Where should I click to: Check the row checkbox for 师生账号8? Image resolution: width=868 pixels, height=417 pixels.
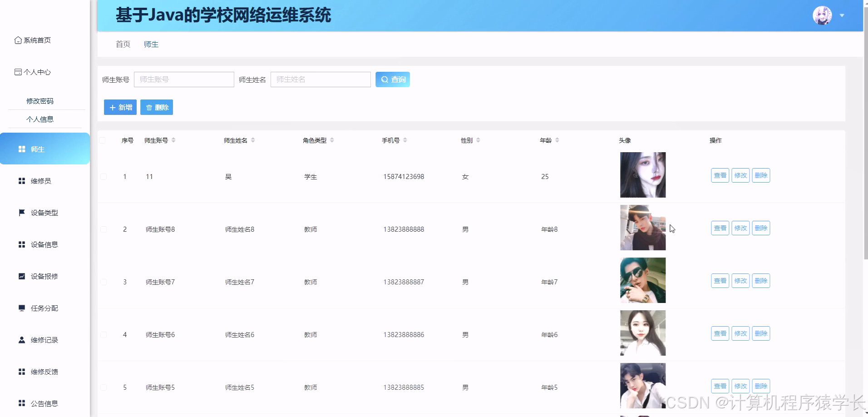pyautogui.click(x=103, y=229)
